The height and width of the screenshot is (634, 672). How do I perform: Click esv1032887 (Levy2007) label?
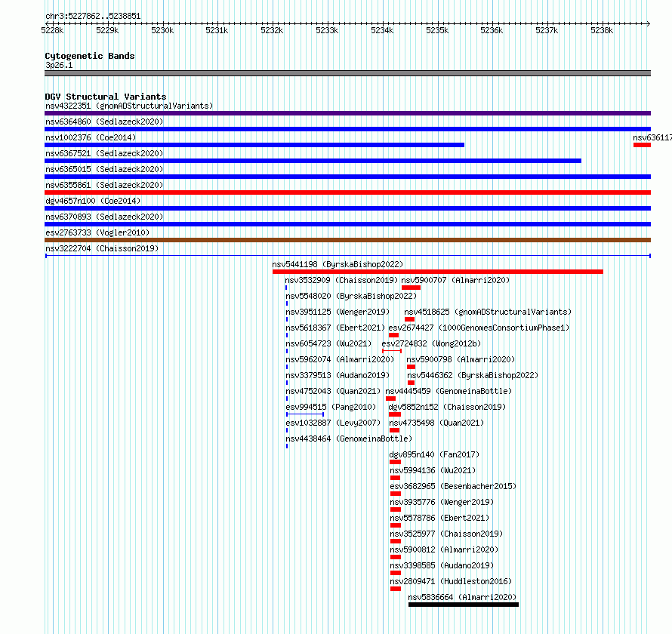point(333,423)
